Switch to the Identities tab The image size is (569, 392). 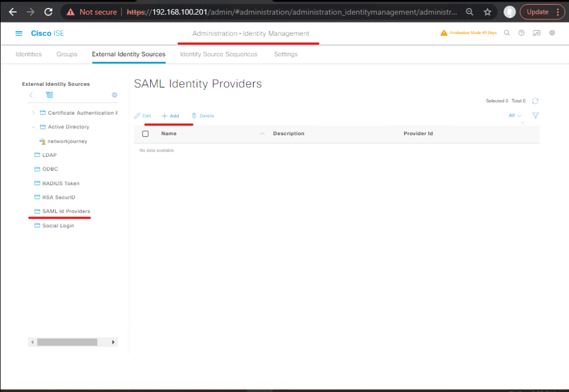point(28,54)
